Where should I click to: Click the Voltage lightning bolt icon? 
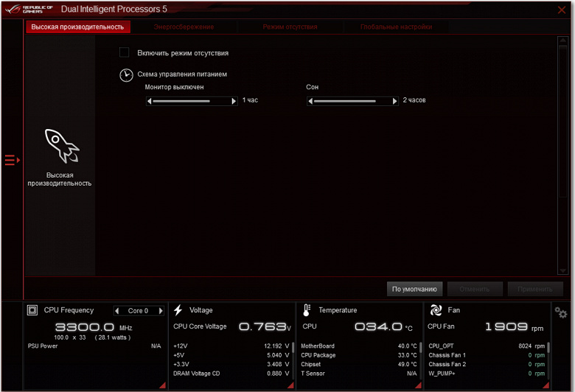point(178,310)
